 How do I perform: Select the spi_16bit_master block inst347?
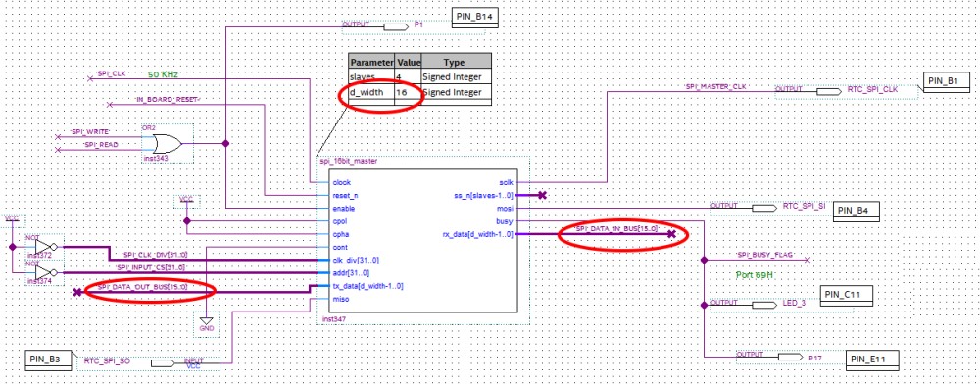(x=422, y=241)
